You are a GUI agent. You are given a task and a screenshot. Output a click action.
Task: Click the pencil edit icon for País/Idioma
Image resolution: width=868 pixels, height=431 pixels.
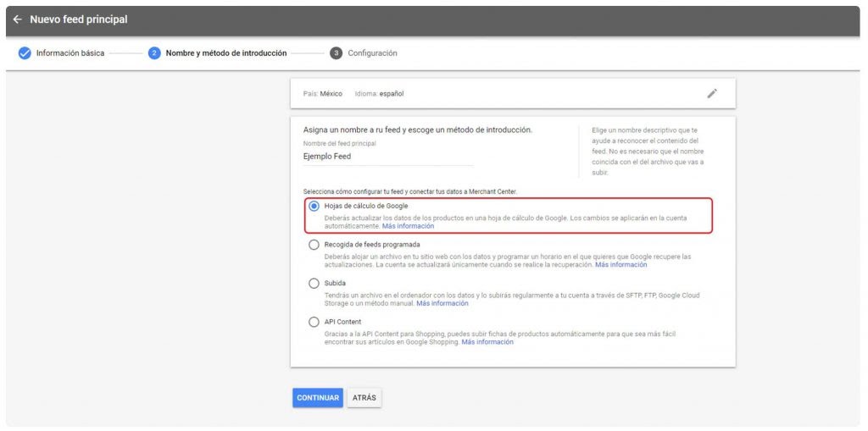click(x=712, y=93)
